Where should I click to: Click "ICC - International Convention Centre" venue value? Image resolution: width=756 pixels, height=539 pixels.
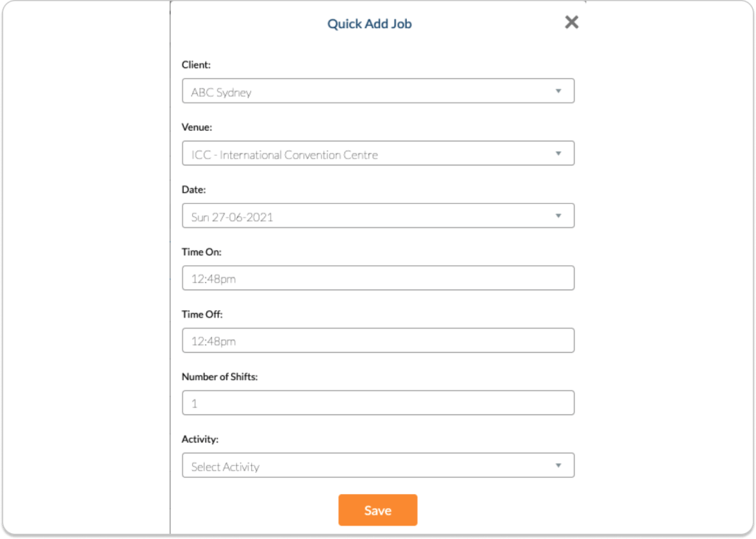click(x=284, y=155)
